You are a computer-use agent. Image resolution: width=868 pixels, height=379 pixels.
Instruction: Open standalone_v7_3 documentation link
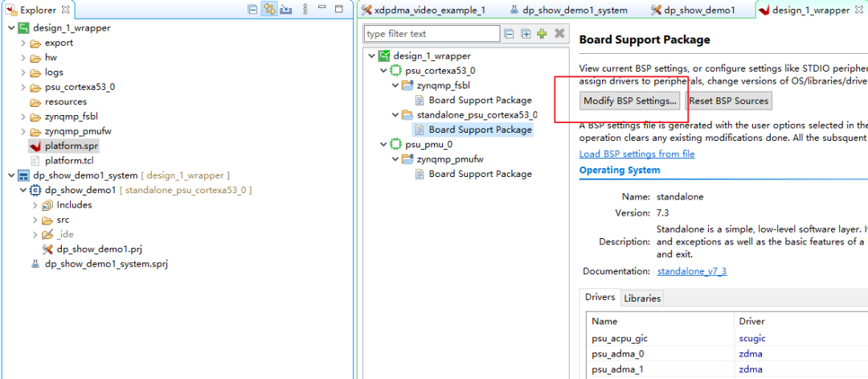click(691, 271)
